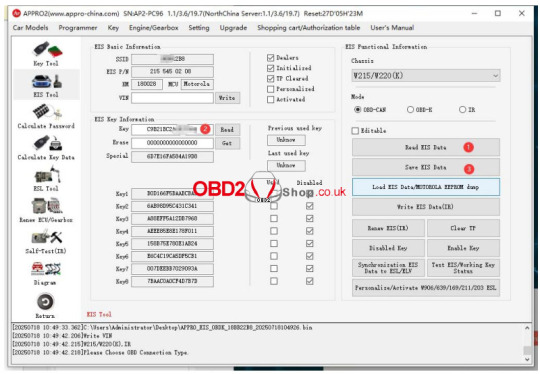Open the Key menu
The image size is (540, 374).
(x=113, y=28)
